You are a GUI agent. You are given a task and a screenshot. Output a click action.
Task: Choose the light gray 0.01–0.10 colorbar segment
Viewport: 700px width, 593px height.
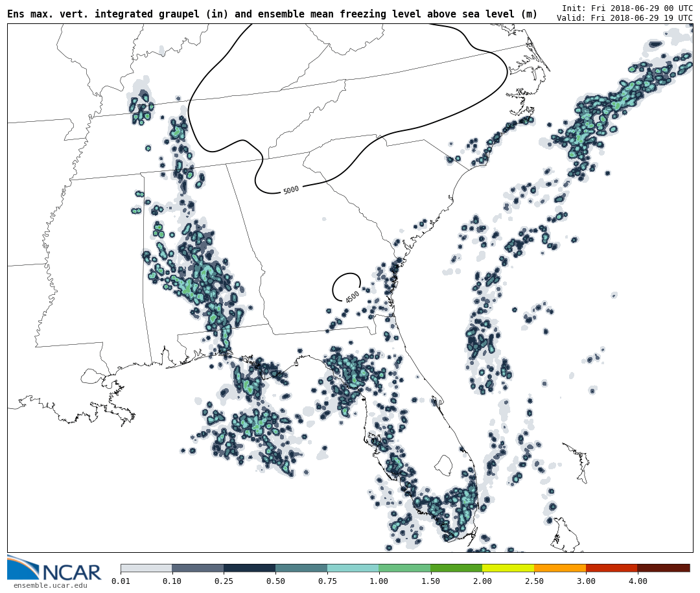(146, 568)
